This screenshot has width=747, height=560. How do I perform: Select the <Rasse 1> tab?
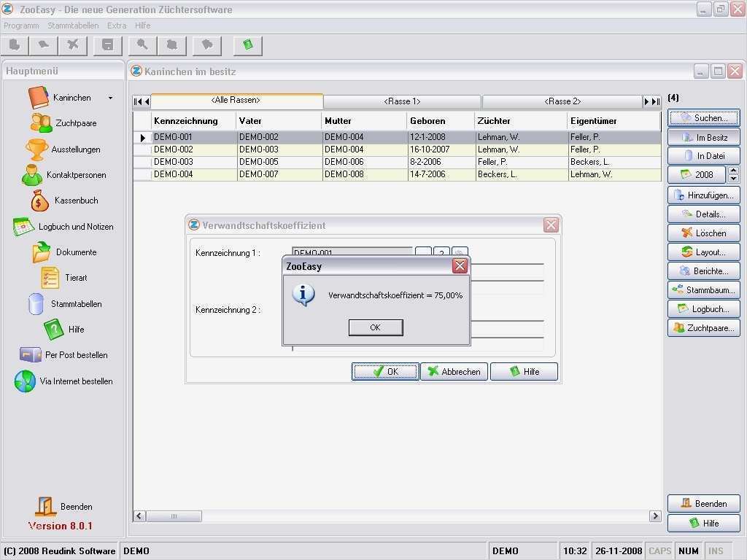click(402, 101)
